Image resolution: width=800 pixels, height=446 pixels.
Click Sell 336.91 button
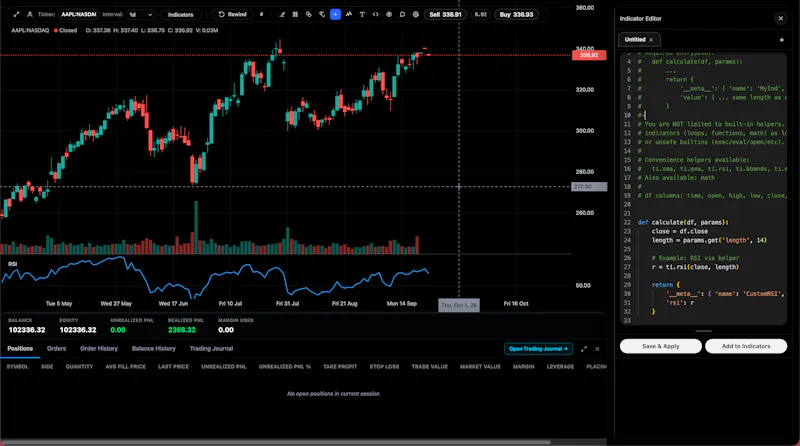445,14
